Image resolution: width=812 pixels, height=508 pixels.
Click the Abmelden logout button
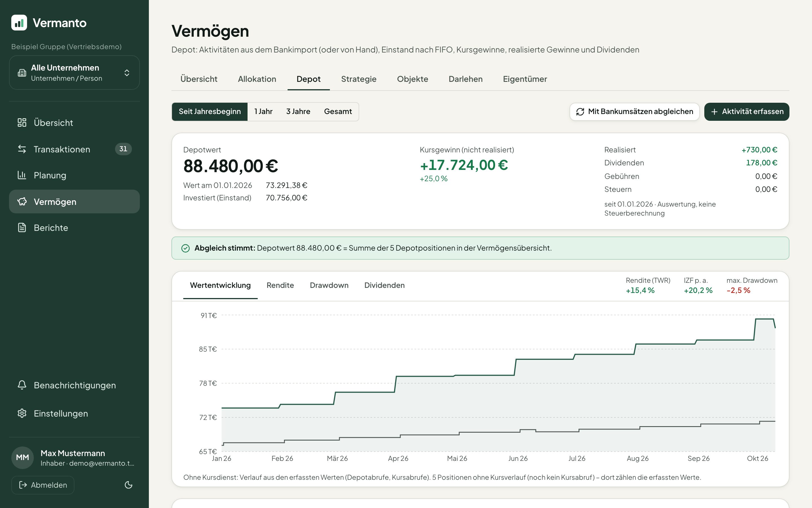(43, 485)
